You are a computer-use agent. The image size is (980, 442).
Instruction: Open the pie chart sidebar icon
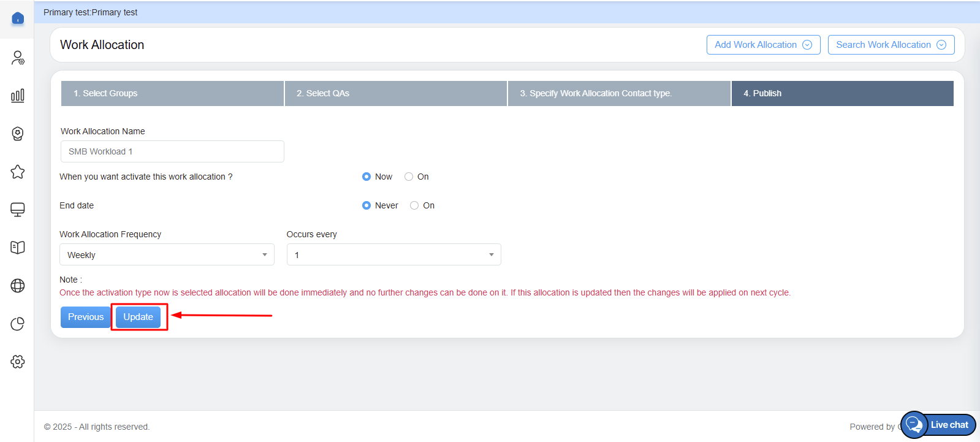[18, 324]
